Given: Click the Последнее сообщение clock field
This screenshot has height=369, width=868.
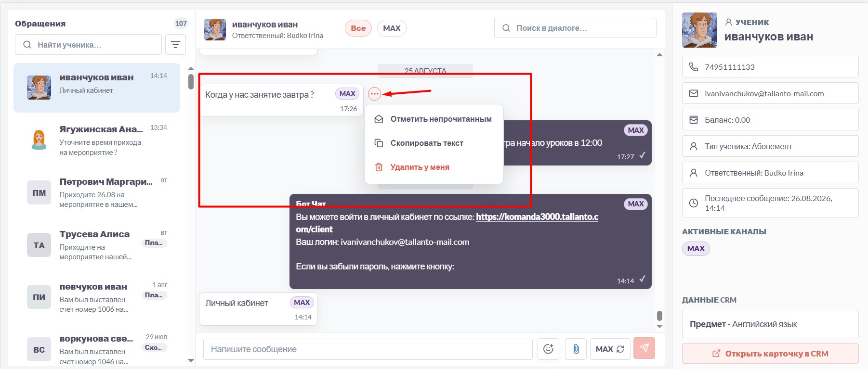Looking at the screenshot, I should (x=770, y=203).
